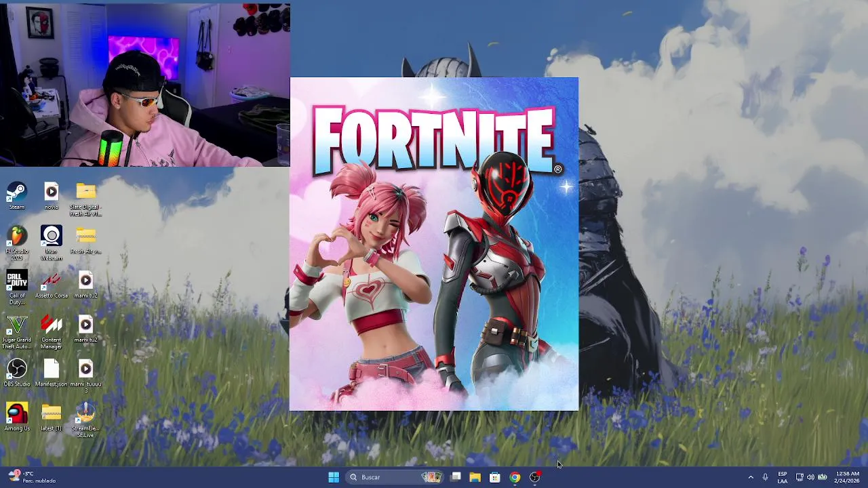Image resolution: width=868 pixels, height=488 pixels.
Task: Expand the hidden system tray icons
Action: (x=751, y=477)
